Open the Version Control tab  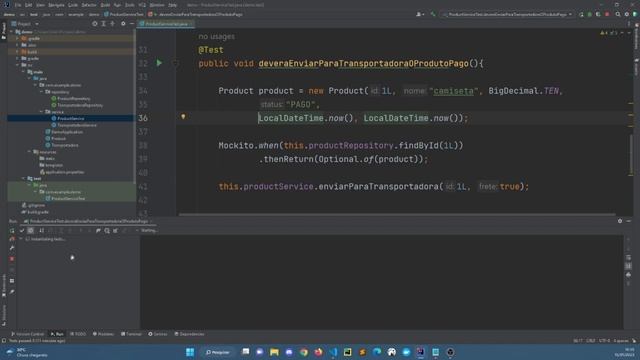(28, 334)
